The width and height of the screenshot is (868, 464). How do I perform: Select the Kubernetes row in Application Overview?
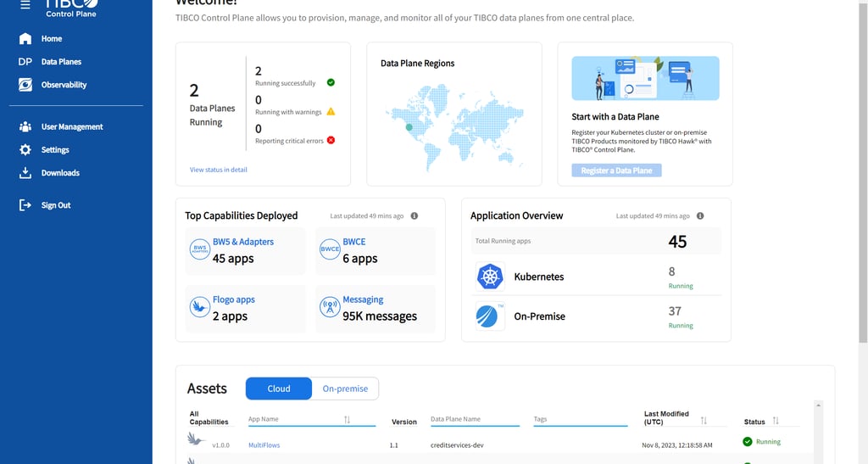[x=596, y=277]
